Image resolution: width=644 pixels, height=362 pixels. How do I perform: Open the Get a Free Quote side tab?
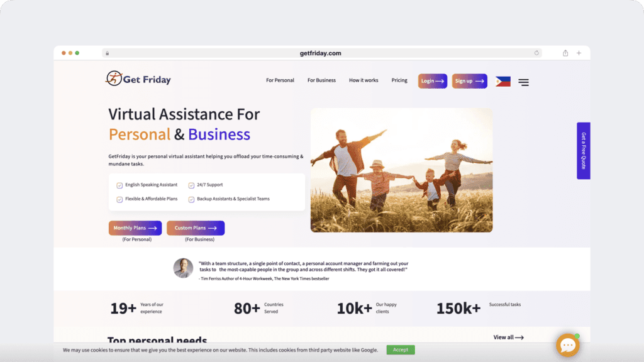[583, 151]
